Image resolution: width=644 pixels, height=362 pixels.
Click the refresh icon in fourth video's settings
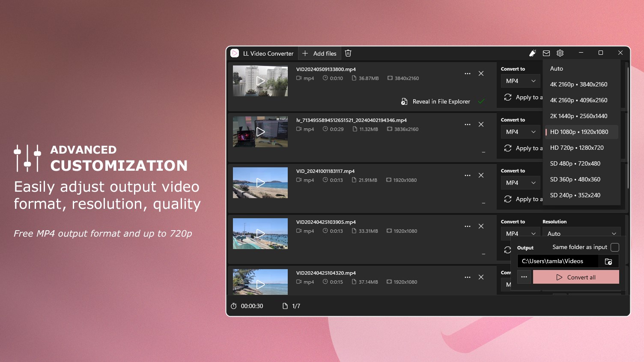[507, 250]
